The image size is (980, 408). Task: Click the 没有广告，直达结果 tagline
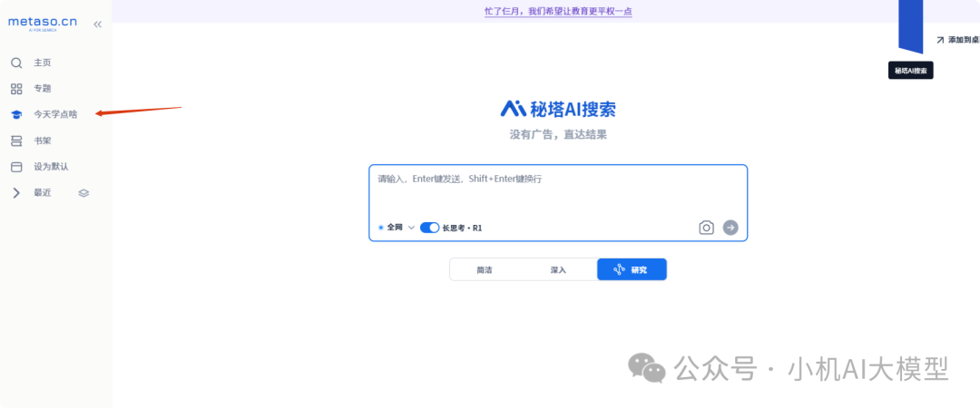coord(558,134)
